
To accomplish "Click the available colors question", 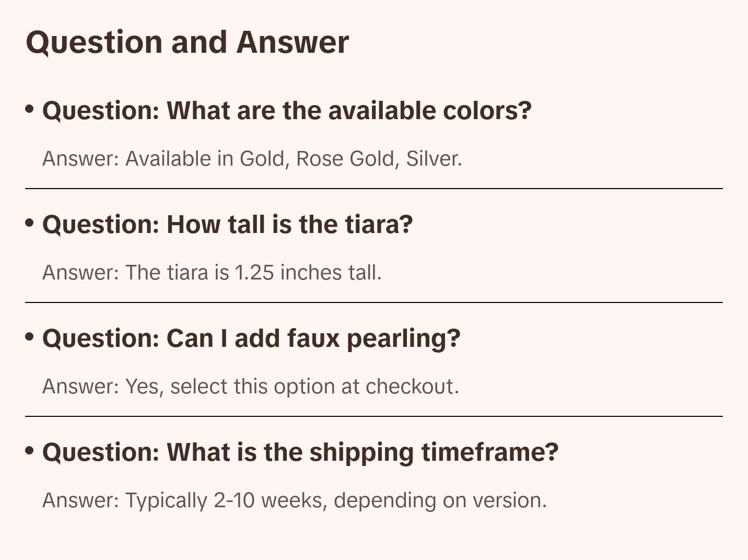I will (x=287, y=111).
